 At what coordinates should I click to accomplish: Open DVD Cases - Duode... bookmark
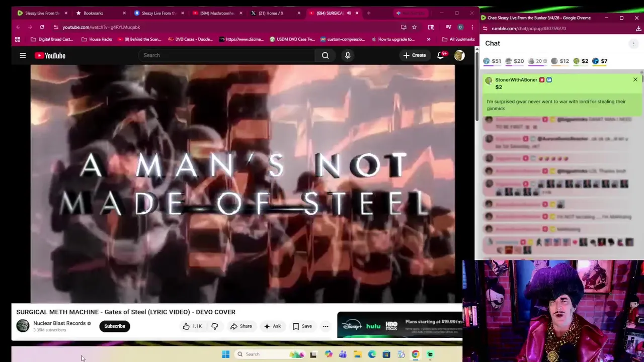[x=190, y=39]
